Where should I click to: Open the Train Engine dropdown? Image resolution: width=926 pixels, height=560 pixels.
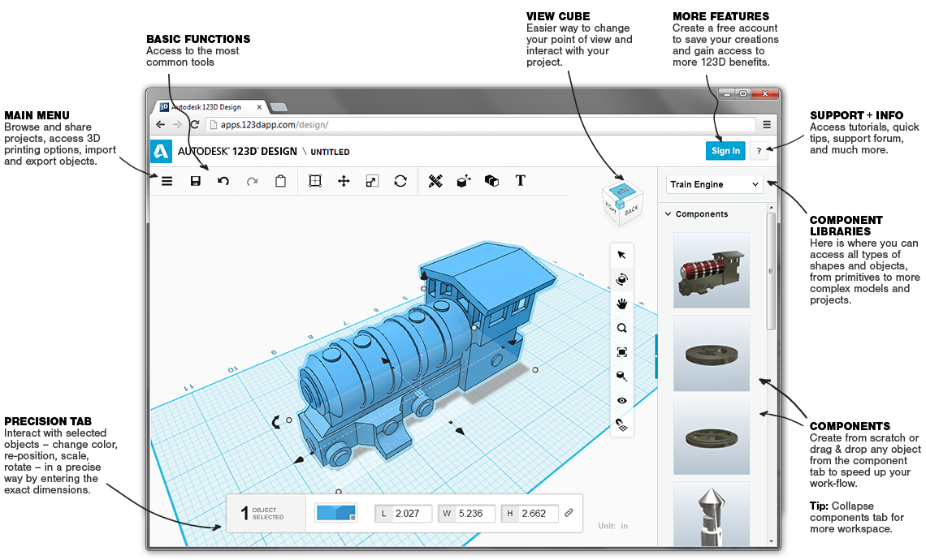pos(714,184)
